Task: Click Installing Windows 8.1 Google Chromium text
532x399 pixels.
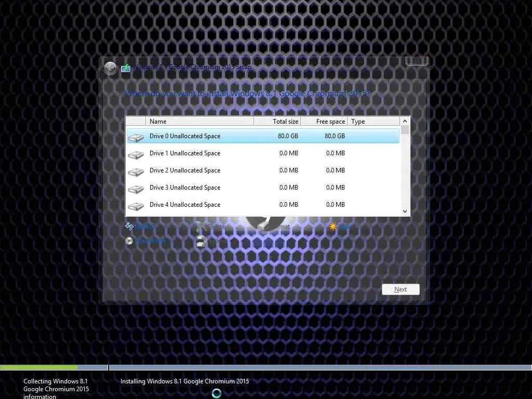Action: [184, 381]
